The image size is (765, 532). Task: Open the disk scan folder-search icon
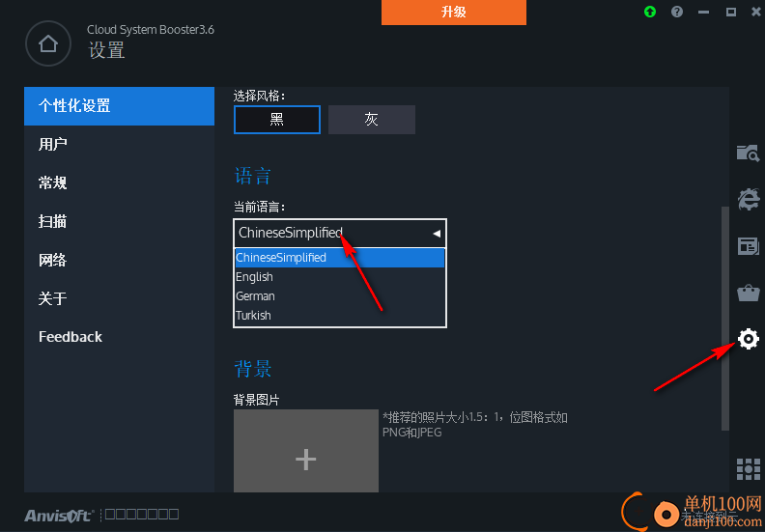click(x=748, y=154)
